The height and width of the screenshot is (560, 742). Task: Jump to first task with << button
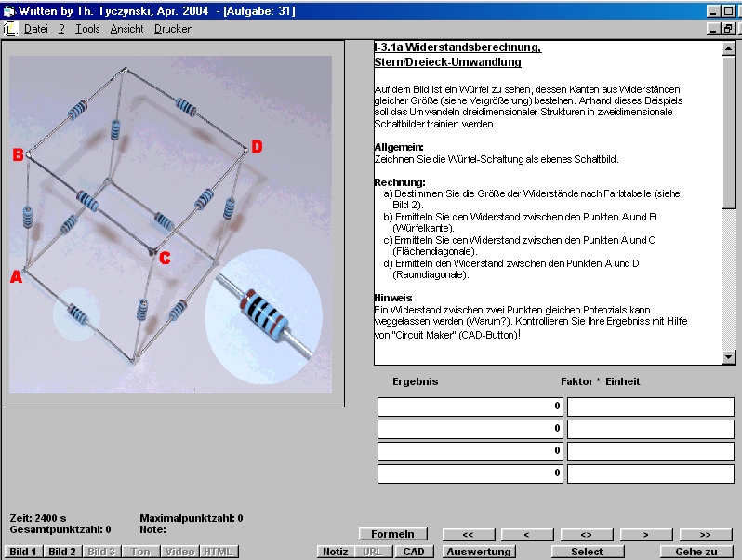pyautogui.click(x=468, y=534)
